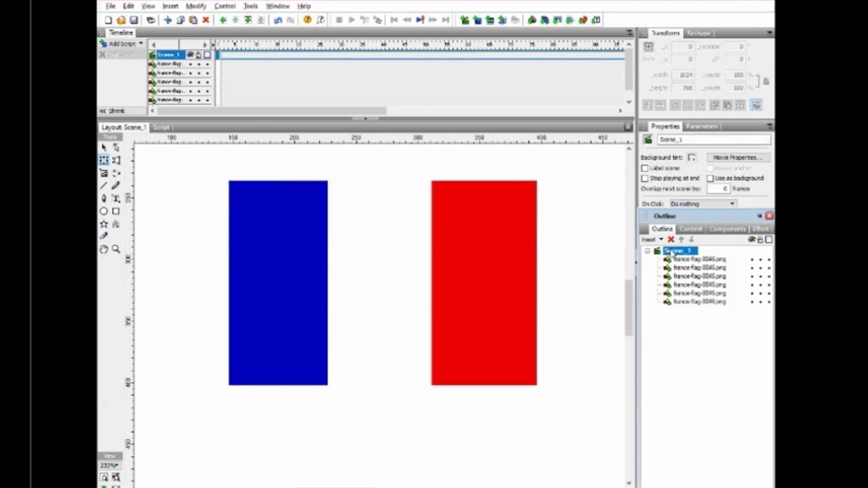The image size is (868, 488).
Task: Select the Line drawing tool
Action: click(104, 186)
